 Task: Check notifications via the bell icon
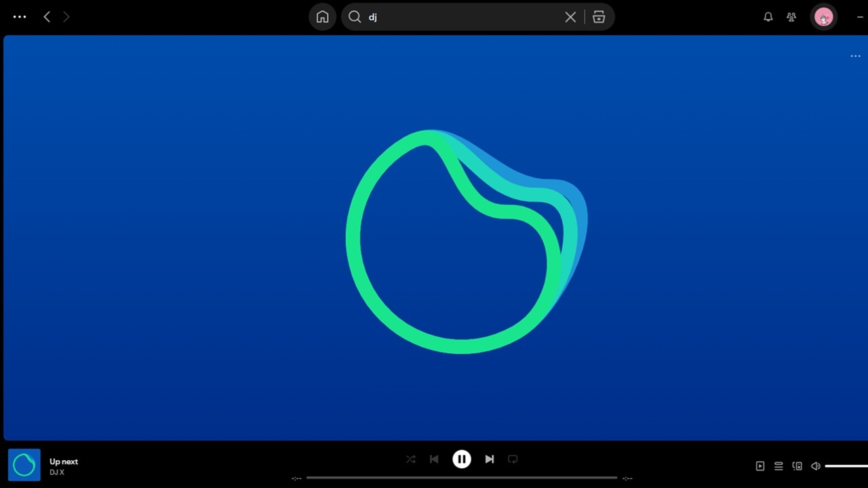768,17
